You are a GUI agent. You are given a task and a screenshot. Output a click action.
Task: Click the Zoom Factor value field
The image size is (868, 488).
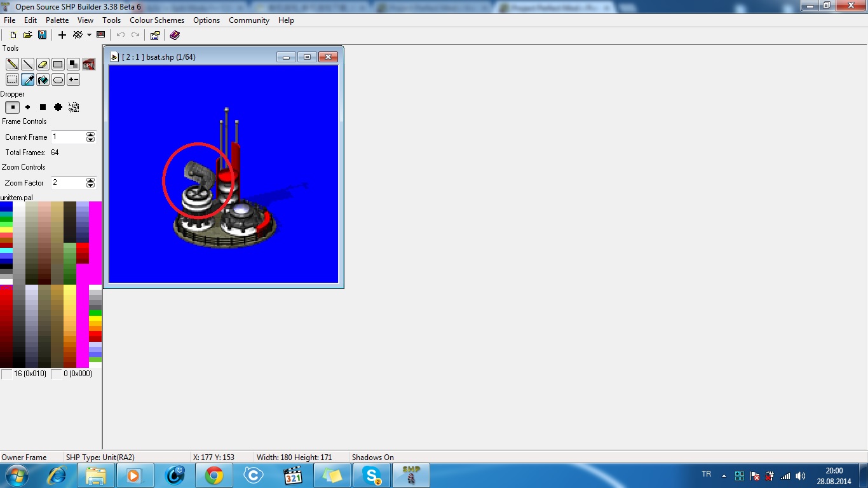click(68, 182)
